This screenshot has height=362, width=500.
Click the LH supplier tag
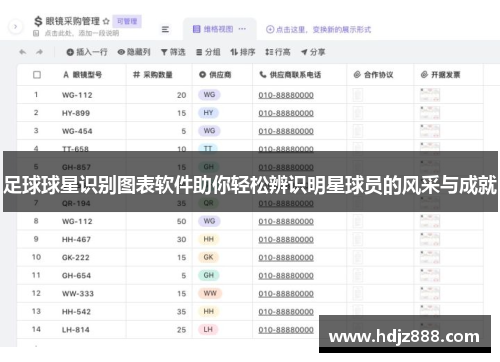(208, 329)
